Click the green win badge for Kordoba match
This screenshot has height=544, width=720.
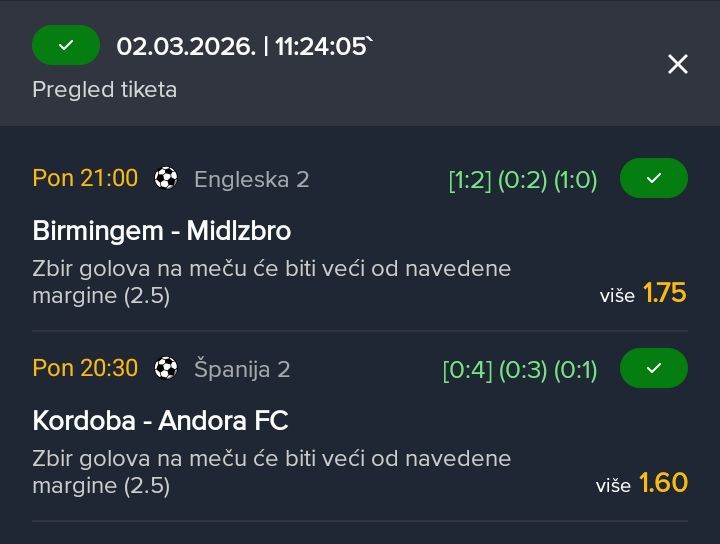(654, 368)
